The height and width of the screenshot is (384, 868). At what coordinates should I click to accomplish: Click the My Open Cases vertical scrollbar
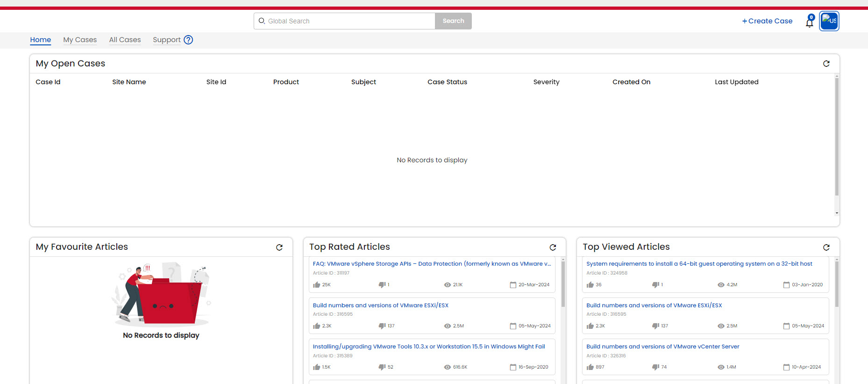pyautogui.click(x=837, y=137)
